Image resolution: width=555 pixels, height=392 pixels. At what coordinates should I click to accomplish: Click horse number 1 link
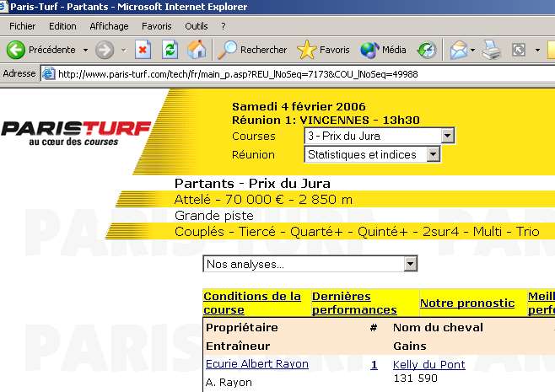[374, 364]
